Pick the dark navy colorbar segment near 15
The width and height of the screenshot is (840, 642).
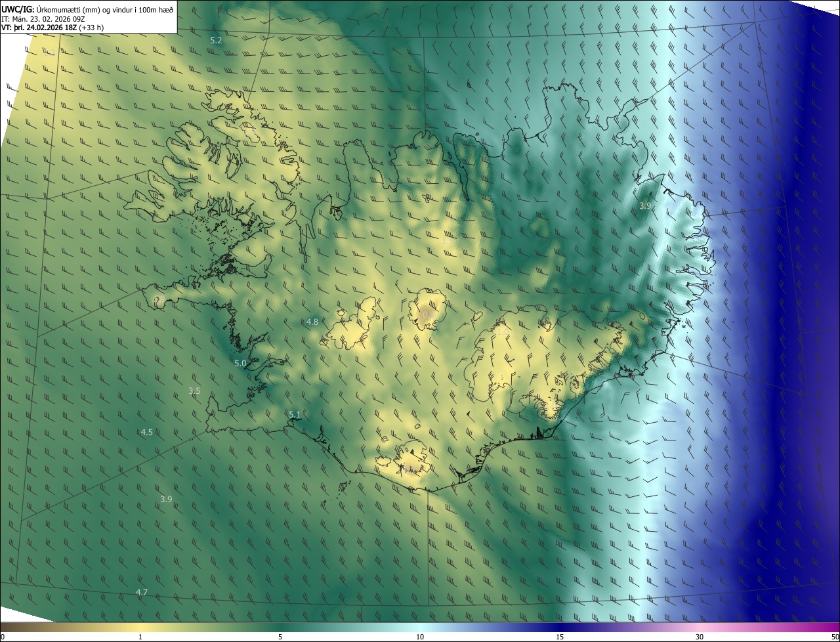point(560,627)
